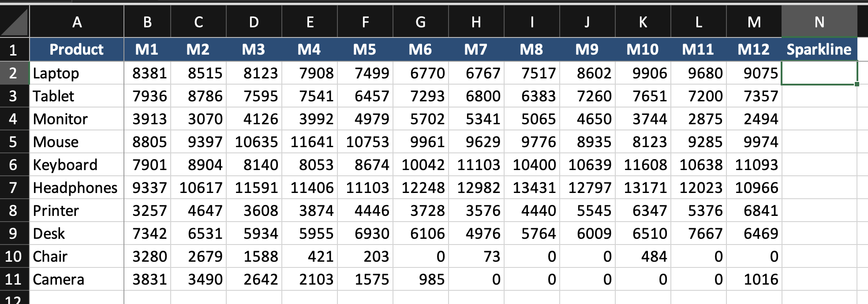Select the Headphones cell
Screen dimensions: 868x304
coord(77,188)
